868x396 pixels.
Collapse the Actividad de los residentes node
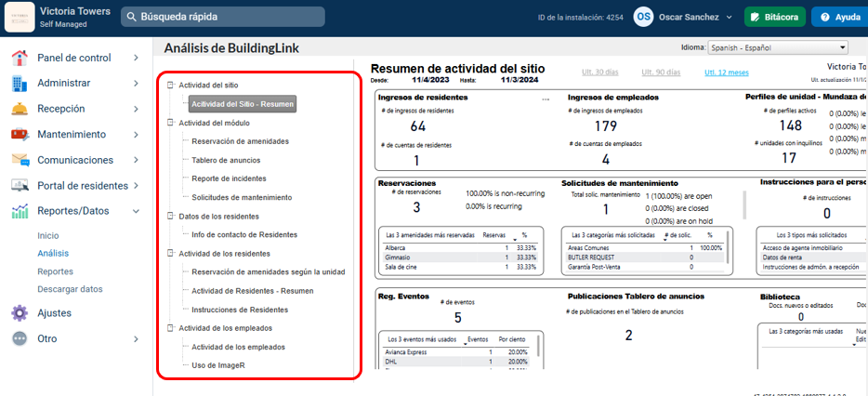170,254
